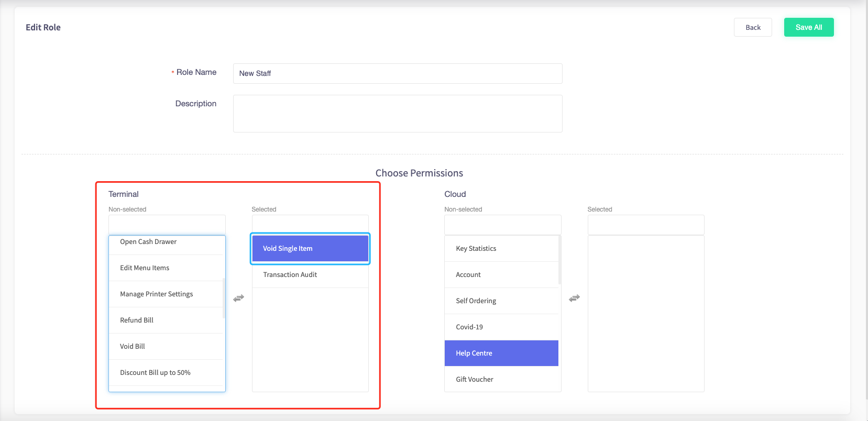Click the Terminal non-selected list scrollbar
The height and width of the screenshot is (421, 868).
click(x=224, y=298)
